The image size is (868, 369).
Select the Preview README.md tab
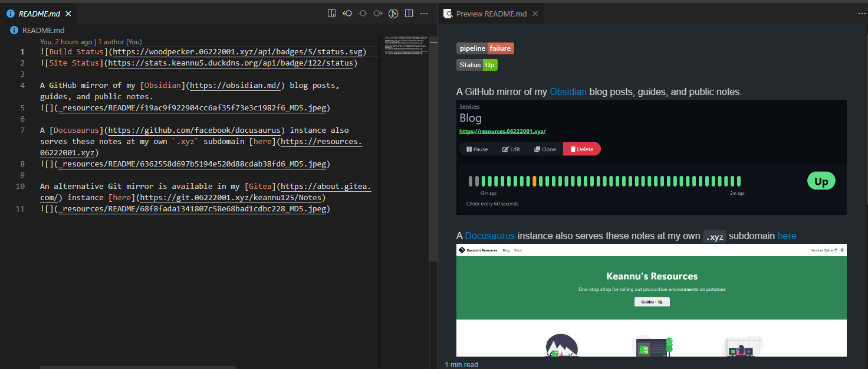click(x=491, y=14)
